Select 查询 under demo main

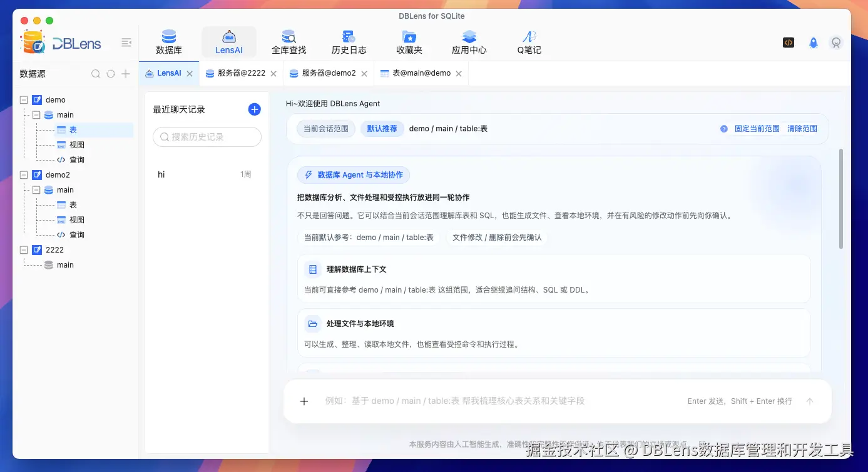pos(76,160)
